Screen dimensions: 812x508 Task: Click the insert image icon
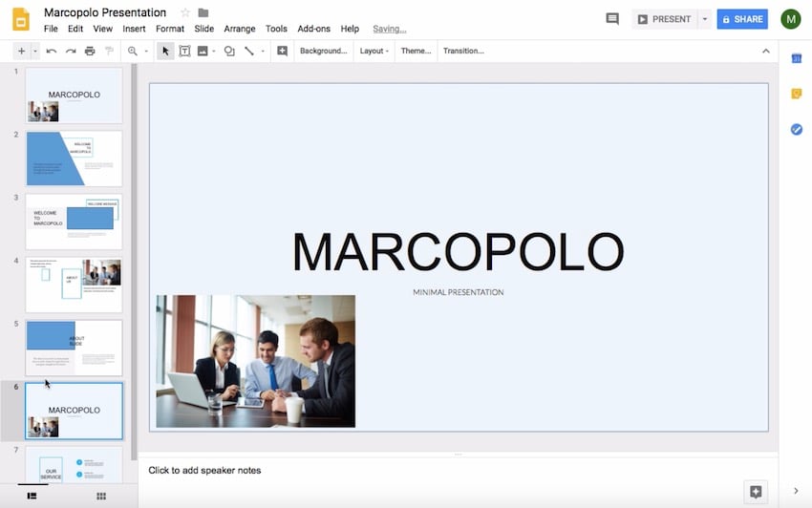coord(203,51)
